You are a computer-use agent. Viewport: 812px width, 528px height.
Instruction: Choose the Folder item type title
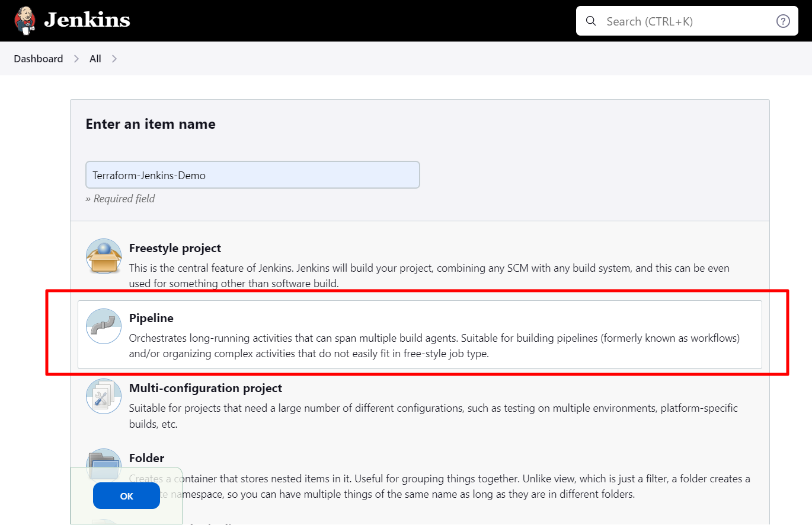click(146, 458)
